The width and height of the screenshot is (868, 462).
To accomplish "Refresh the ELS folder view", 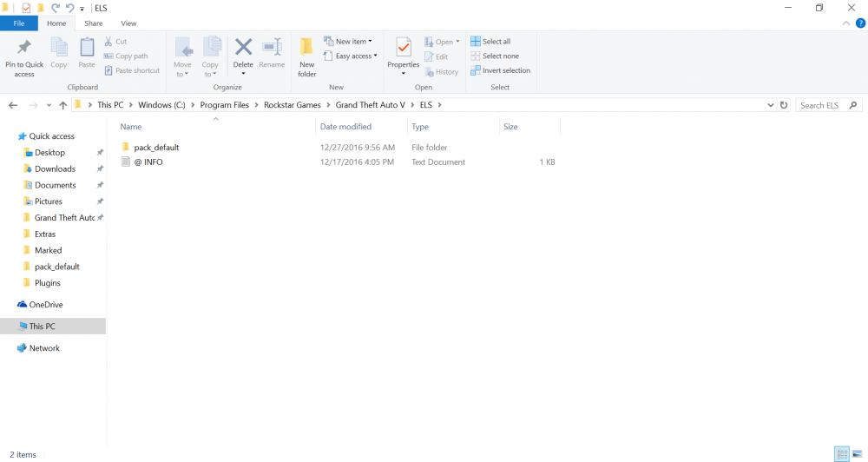I will click(784, 105).
